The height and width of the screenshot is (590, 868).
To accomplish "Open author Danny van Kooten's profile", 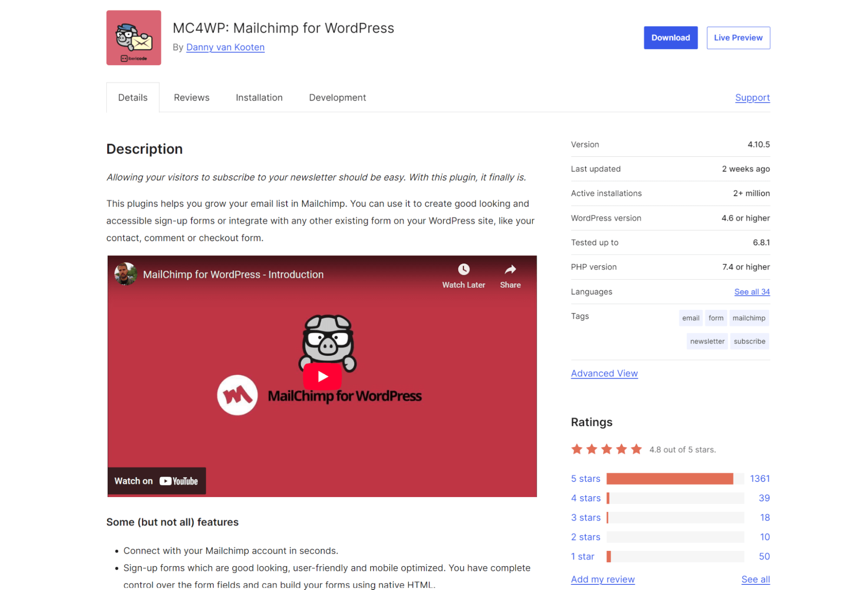I will pyautogui.click(x=225, y=47).
